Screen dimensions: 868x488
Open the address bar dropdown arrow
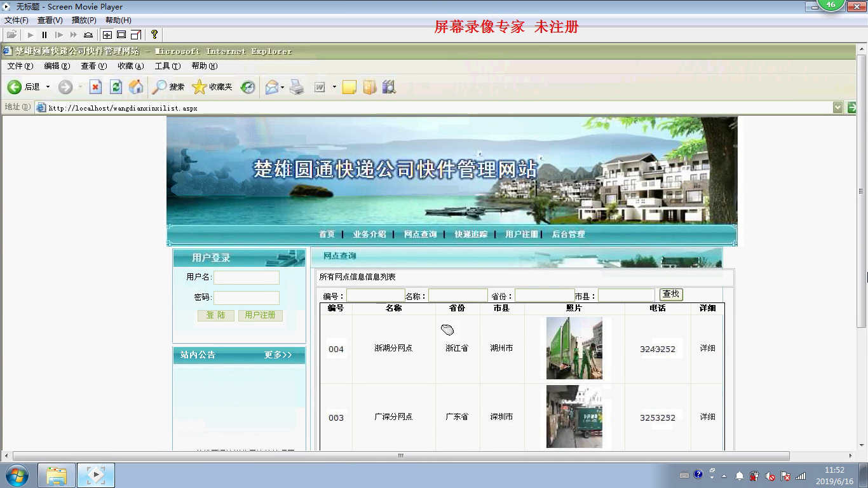coord(838,107)
